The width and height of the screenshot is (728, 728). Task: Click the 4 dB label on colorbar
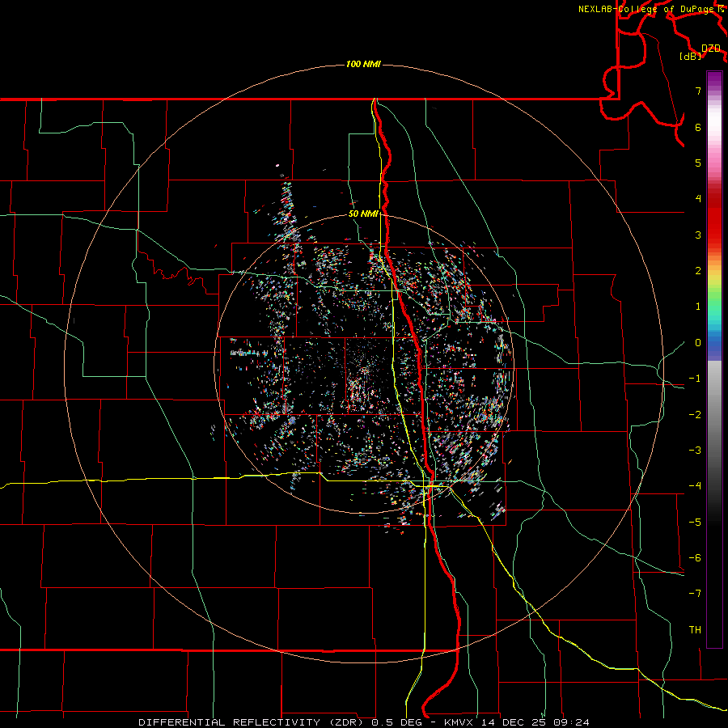pyautogui.click(x=698, y=199)
